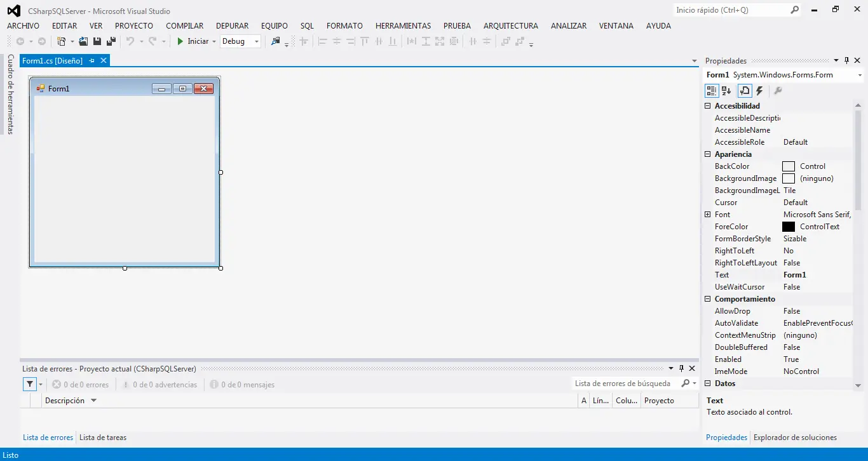Open the Cuadro de herramientas side tab
Screen dimensions: 868x461
point(10,94)
